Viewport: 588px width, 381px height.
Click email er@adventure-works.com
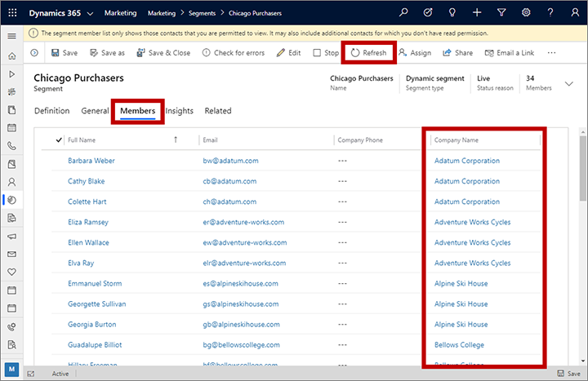243,222
